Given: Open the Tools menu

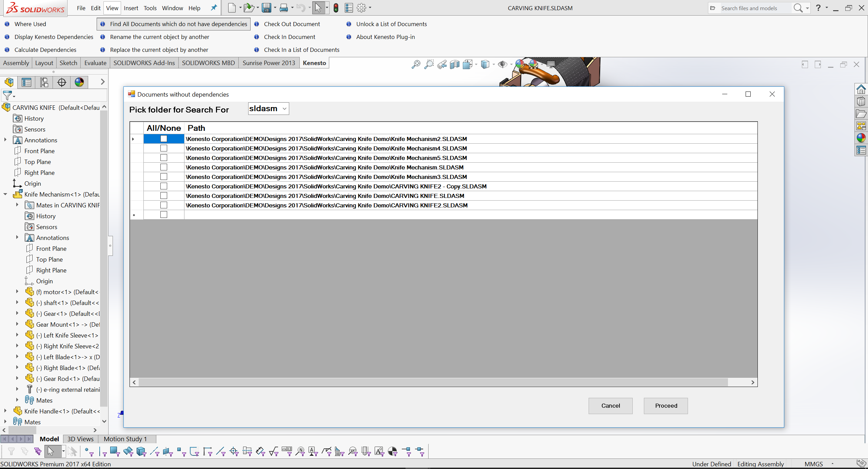Looking at the screenshot, I should pyautogui.click(x=150, y=8).
